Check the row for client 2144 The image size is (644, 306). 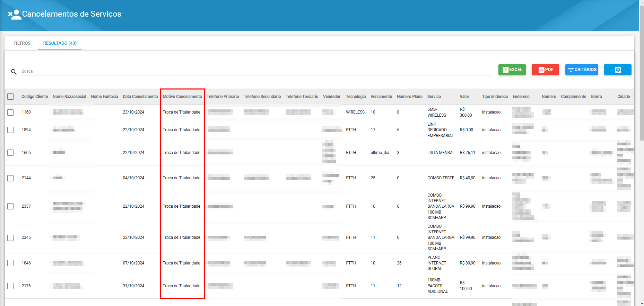click(x=10, y=178)
